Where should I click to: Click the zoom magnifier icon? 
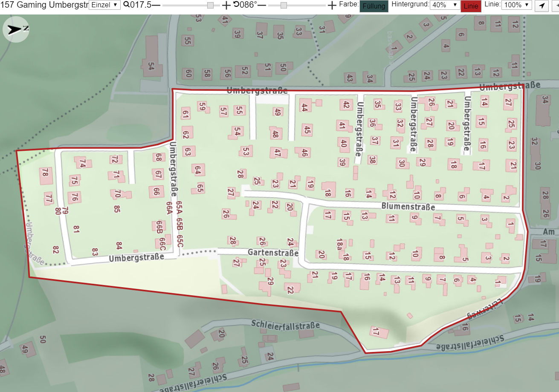[127, 5]
